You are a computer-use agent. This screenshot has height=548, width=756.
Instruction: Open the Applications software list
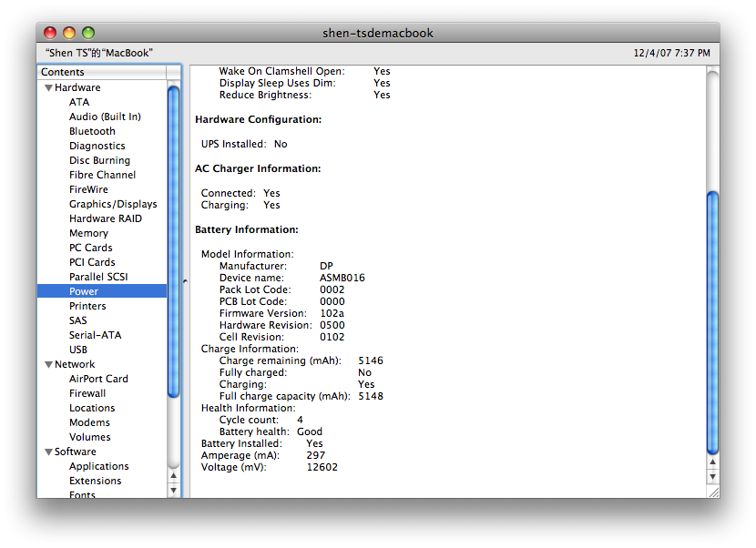pos(99,466)
